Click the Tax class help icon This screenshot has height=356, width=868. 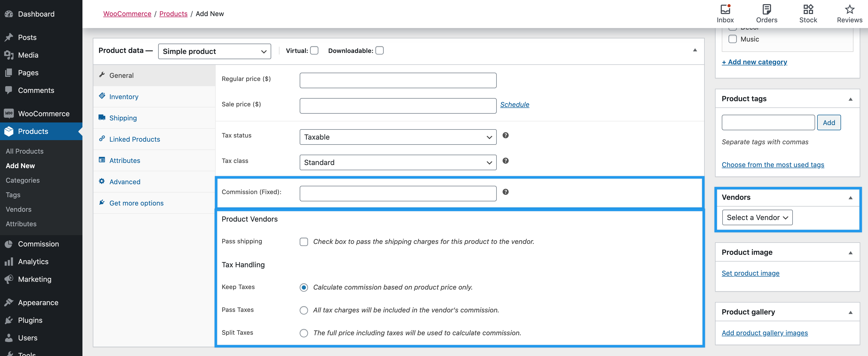point(505,161)
